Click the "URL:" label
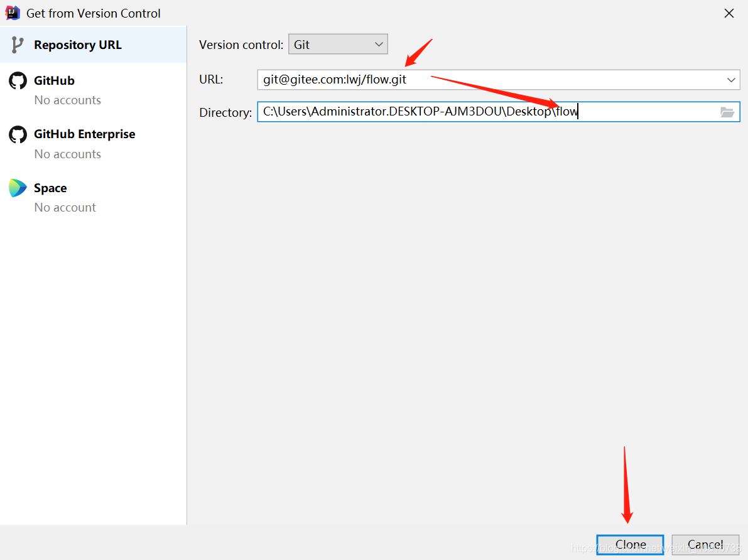 211,80
